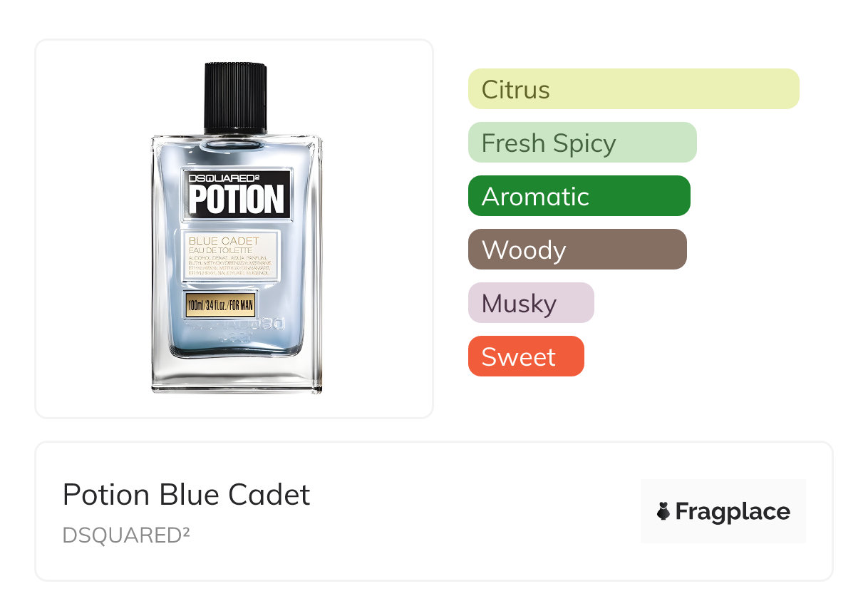Click the ingredients text on bottle label
The width and height of the screenshot is (868, 616).
(229, 265)
